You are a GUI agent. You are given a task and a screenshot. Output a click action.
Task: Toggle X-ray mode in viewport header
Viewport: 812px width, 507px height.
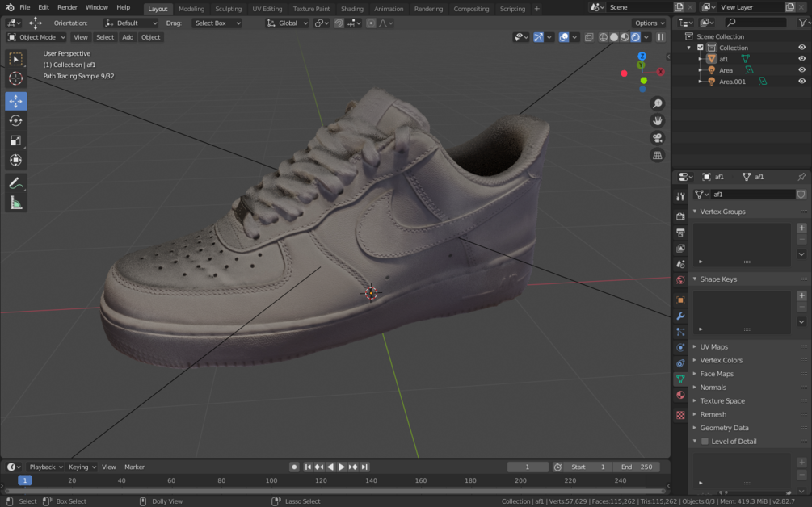pos(589,37)
